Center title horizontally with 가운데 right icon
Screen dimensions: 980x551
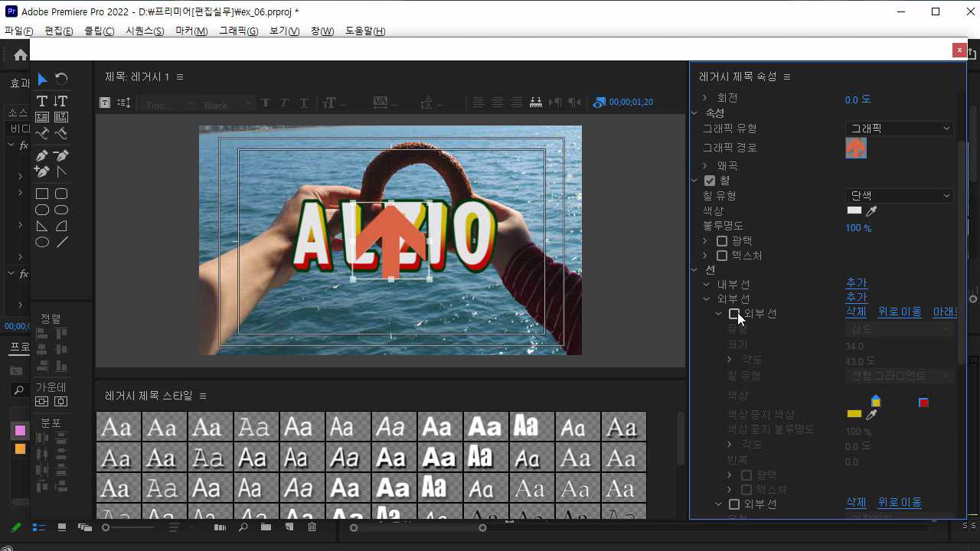point(60,402)
